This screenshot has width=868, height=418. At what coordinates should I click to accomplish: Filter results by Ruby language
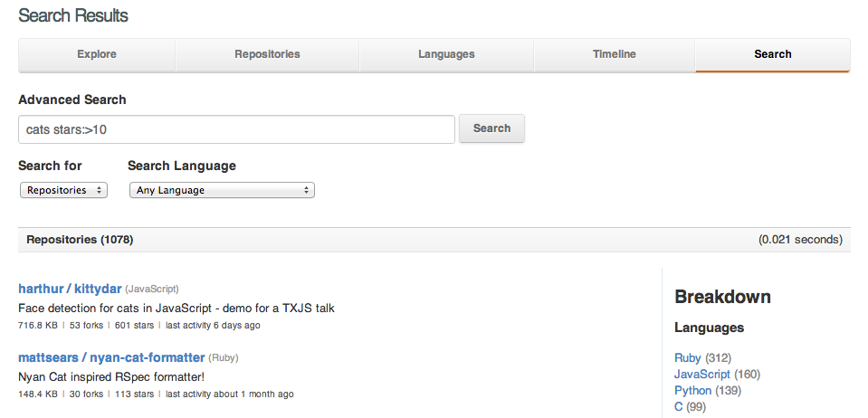688,357
